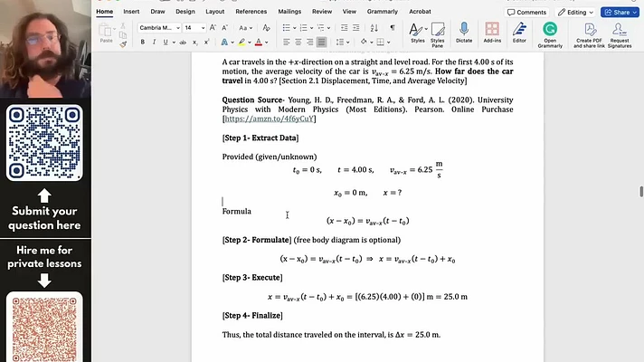Screen dimensions: 644x362
Task: Open multilevel list options arrow
Action: coord(328,28)
